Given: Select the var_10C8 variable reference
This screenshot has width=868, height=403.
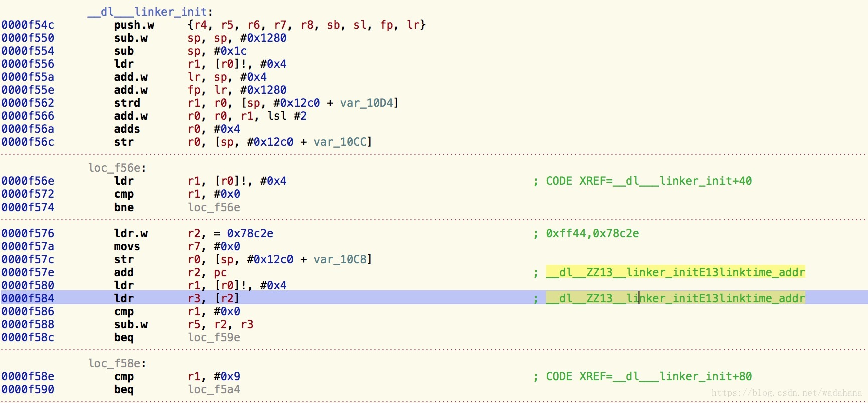Looking at the screenshot, I should pyautogui.click(x=340, y=259).
